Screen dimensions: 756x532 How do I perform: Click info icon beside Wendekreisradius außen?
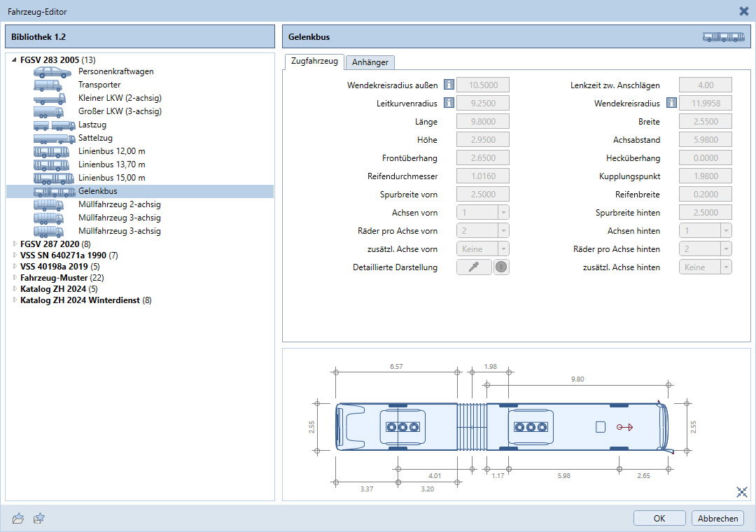click(449, 85)
